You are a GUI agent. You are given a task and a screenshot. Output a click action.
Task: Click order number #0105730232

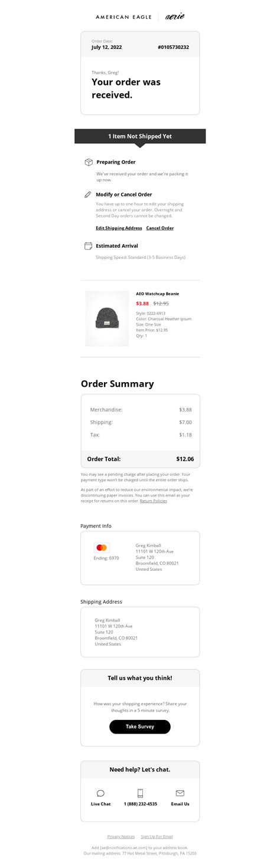click(174, 47)
